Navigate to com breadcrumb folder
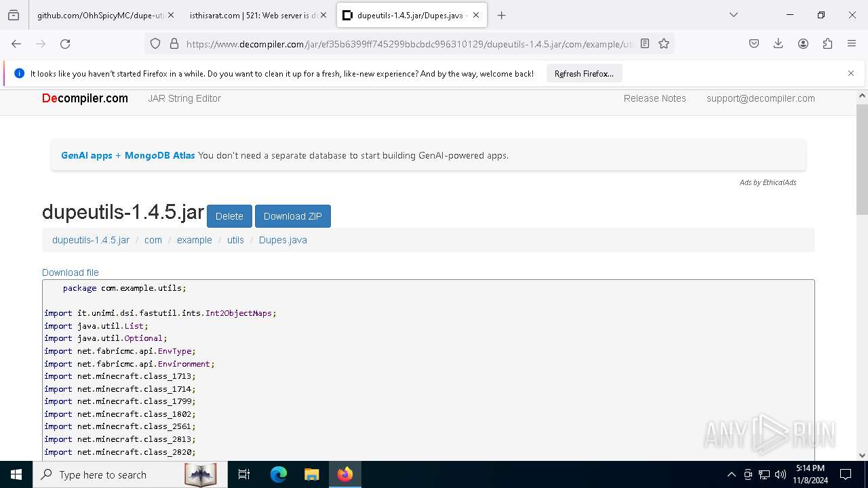This screenshot has height=488, width=868. (153, 240)
